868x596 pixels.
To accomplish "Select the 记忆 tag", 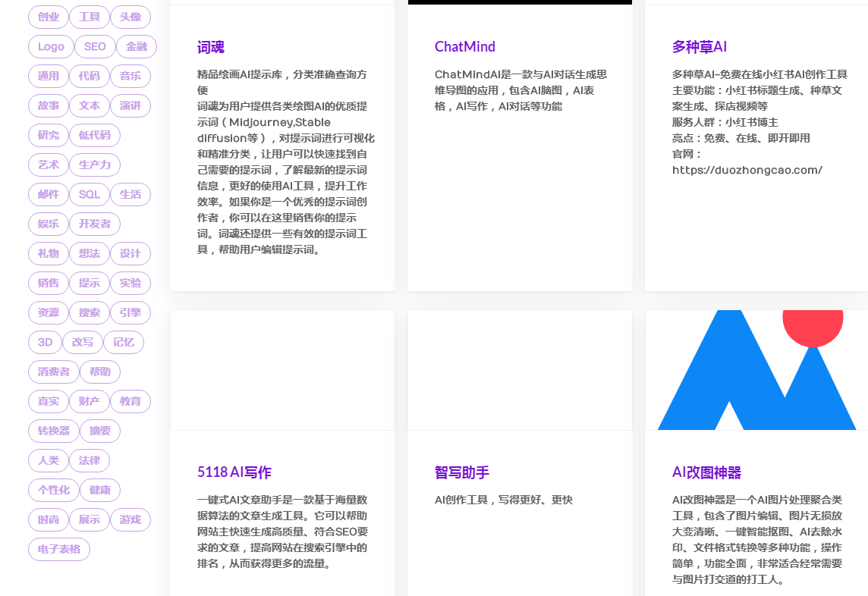I will pos(124,342).
